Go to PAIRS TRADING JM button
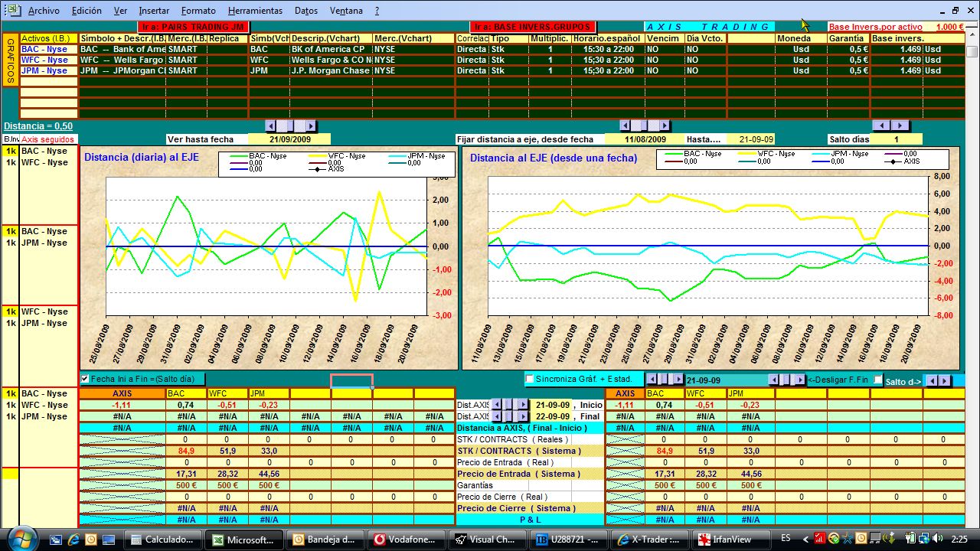Viewport: 980px width, 551px height. pos(192,27)
